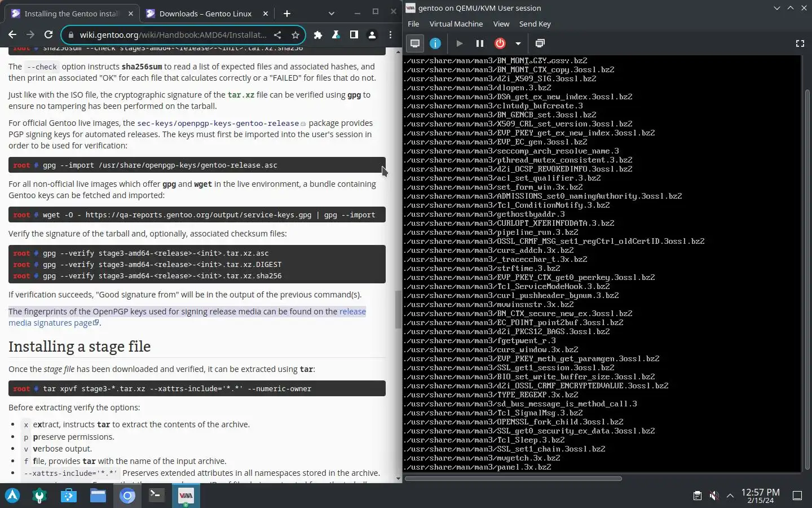Close the Installing the Gentoo tab
Image resolution: width=812 pixels, height=508 pixels.
(x=131, y=14)
